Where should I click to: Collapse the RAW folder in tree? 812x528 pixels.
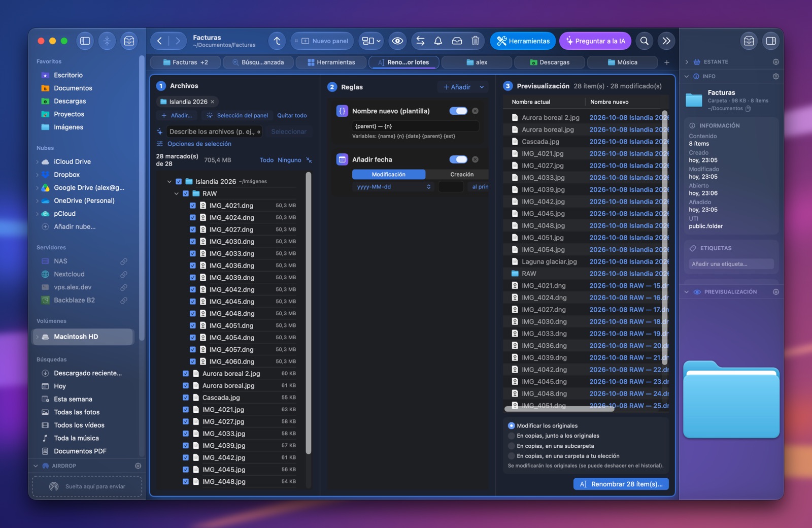pyautogui.click(x=177, y=194)
